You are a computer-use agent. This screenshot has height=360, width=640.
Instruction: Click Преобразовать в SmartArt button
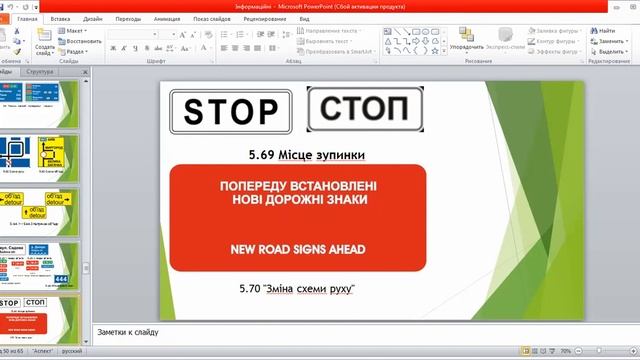[x=337, y=52]
